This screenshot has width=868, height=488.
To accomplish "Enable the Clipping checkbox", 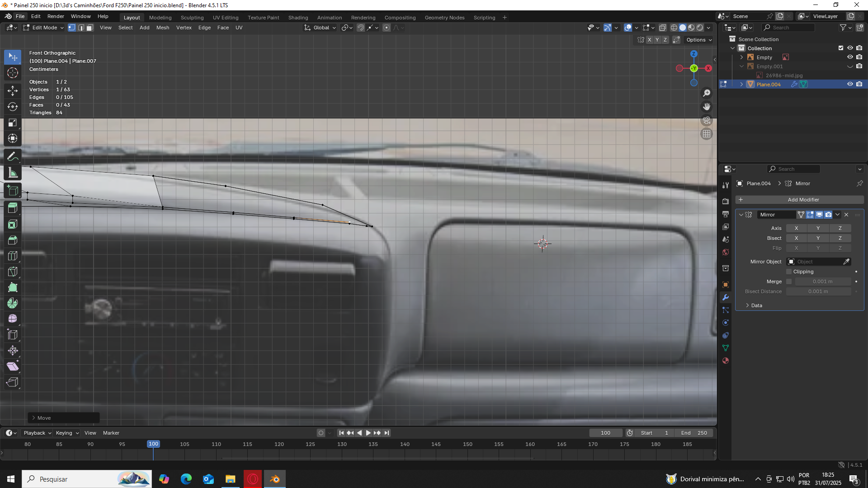I will coord(789,272).
